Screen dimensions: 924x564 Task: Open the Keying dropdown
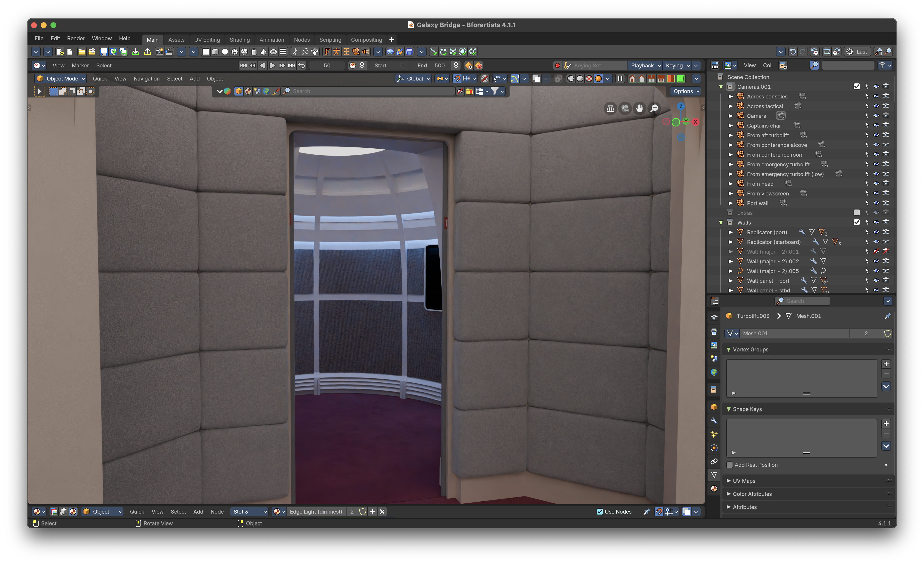[677, 65]
